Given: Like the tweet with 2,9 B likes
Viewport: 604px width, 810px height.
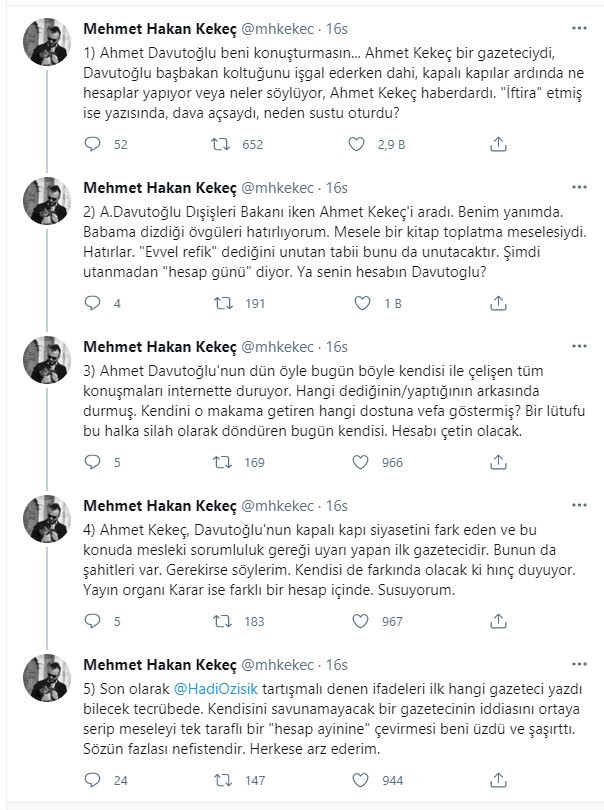Looking at the screenshot, I should [x=356, y=144].
